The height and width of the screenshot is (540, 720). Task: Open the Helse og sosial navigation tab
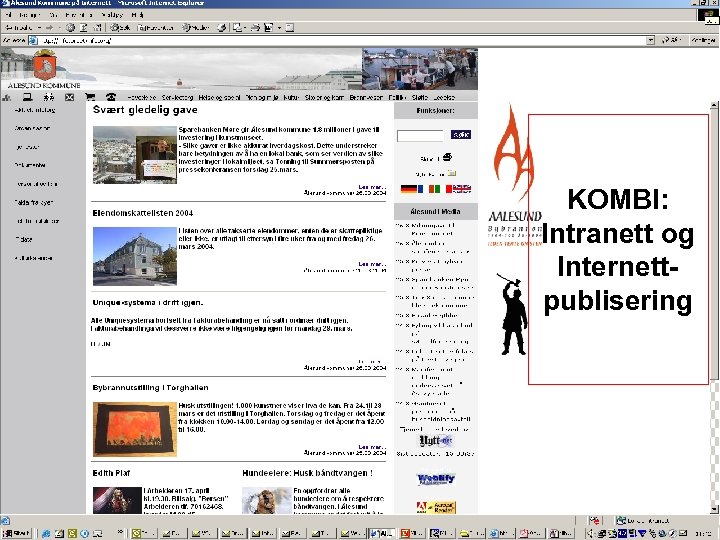[x=219, y=97]
